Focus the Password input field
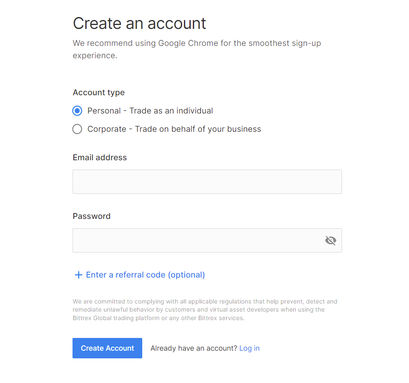This screenshot has height=383, width=409. [207, 240]
